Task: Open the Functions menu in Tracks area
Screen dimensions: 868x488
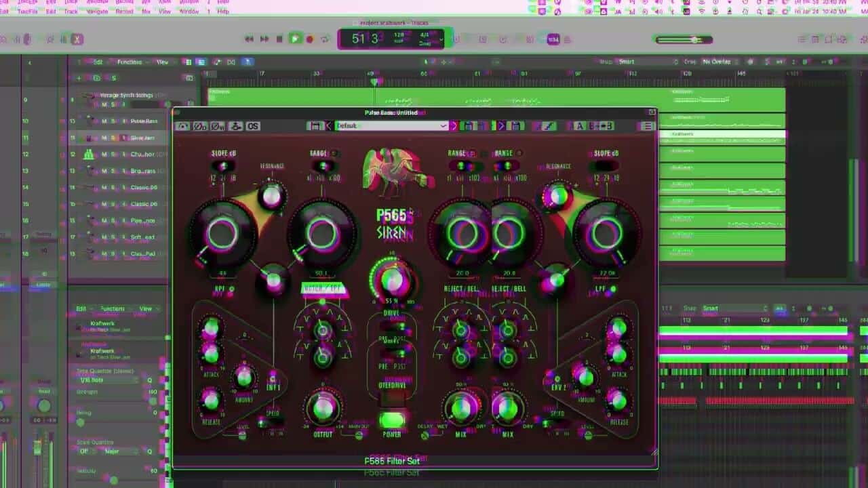Action: click(x=130, y=62)
